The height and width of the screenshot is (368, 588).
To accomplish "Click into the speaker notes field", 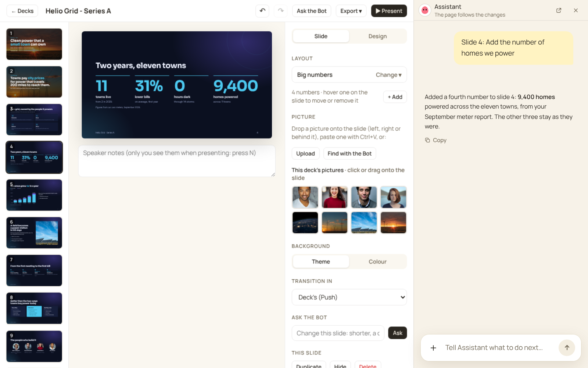I will point(177,161).
